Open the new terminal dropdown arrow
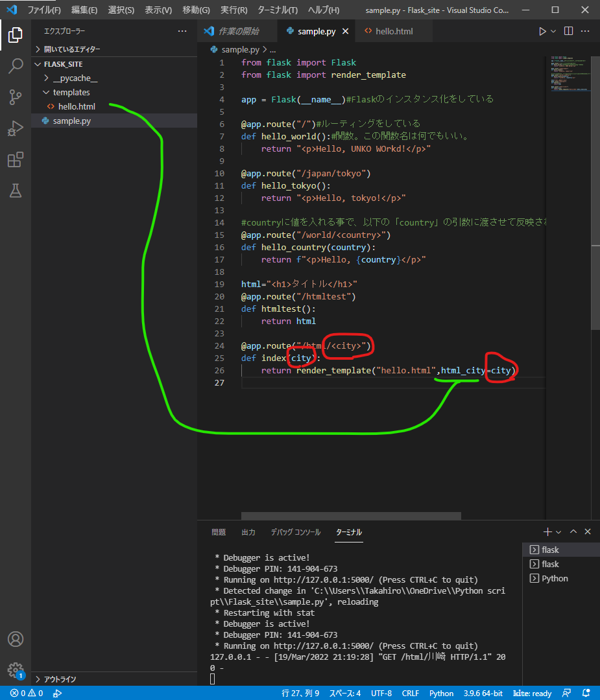 pyautogui.click(x=558, y=532)
